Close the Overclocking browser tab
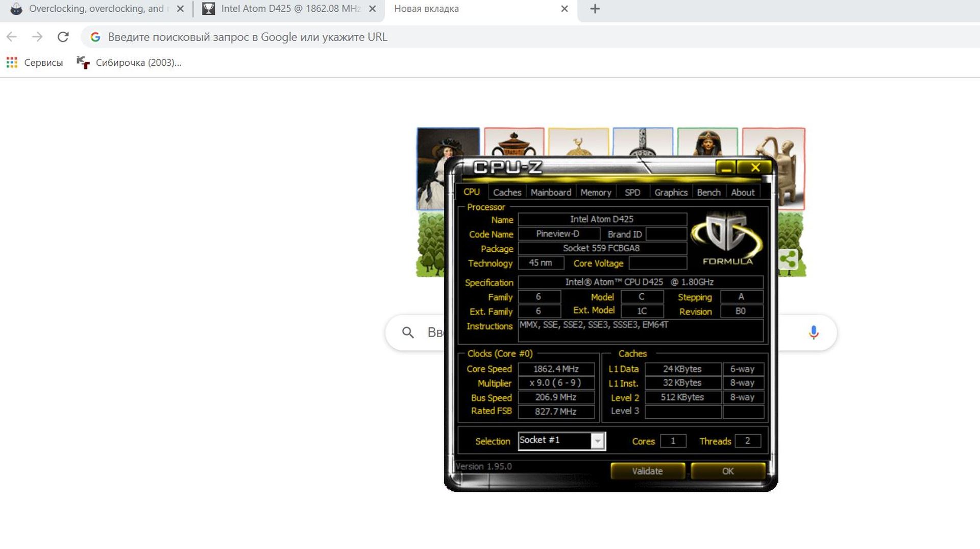Image resolution: width=980 pixels, height=549 pixels. (x=180, y=9)
